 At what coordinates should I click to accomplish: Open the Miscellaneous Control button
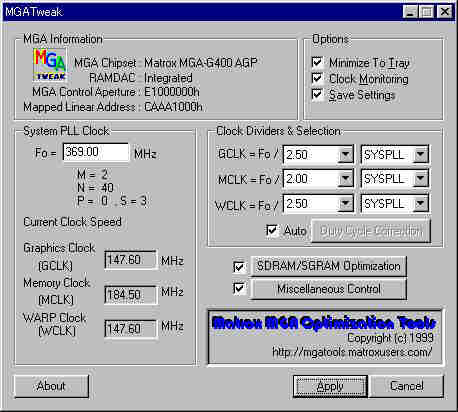click(x=329, y=289)
